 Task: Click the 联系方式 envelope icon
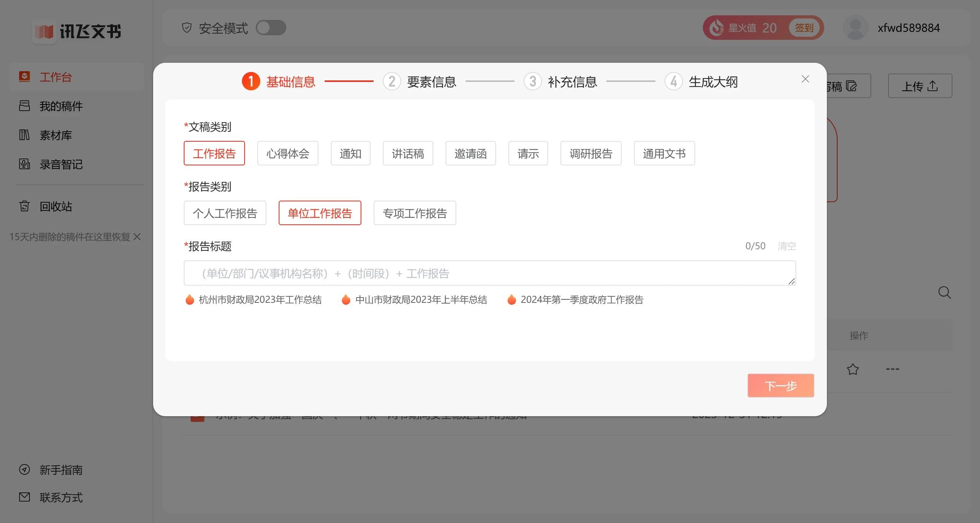click(24, 497)
